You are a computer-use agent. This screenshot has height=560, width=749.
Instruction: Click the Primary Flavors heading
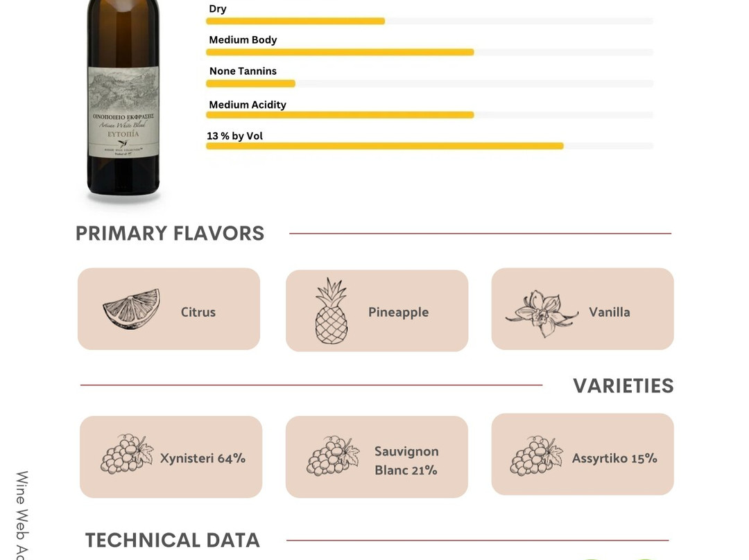click(x=170, y=234)
